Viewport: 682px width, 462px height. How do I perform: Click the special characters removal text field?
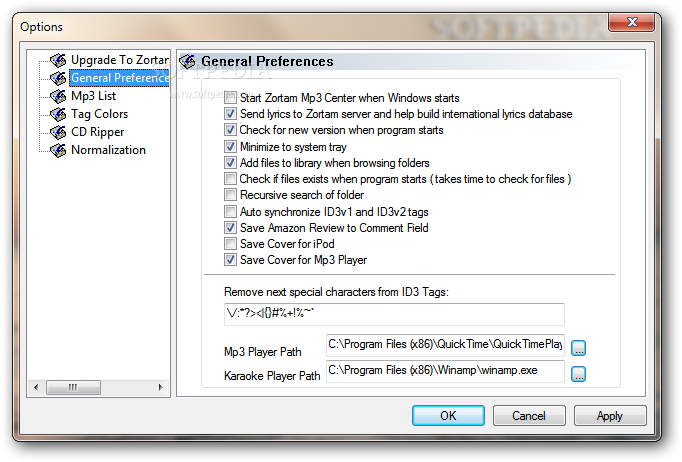[x=394, y=314]
